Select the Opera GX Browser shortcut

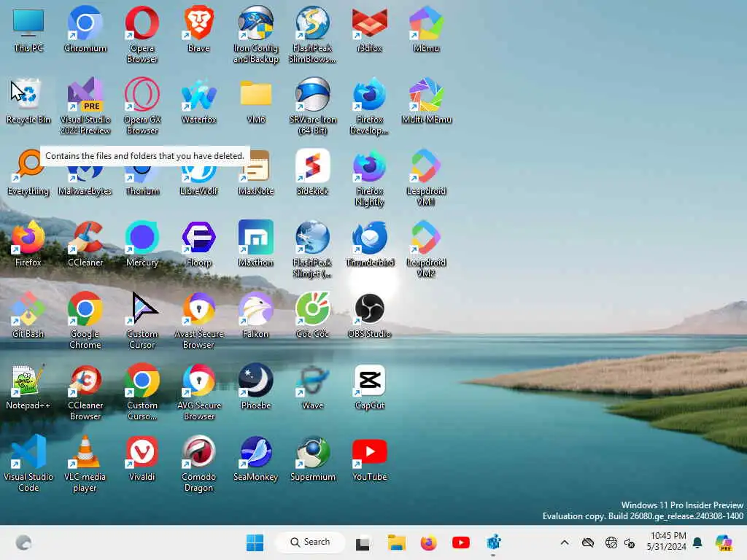pos(142,106)
